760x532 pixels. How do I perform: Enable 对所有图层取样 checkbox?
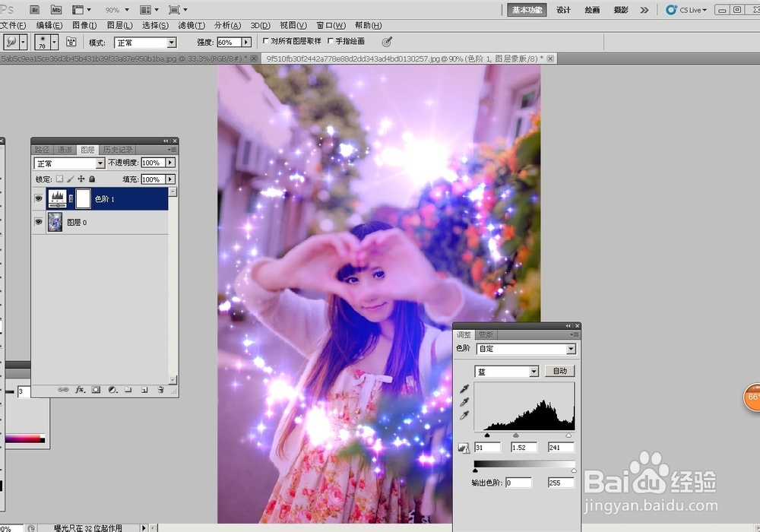coord(265,41)
